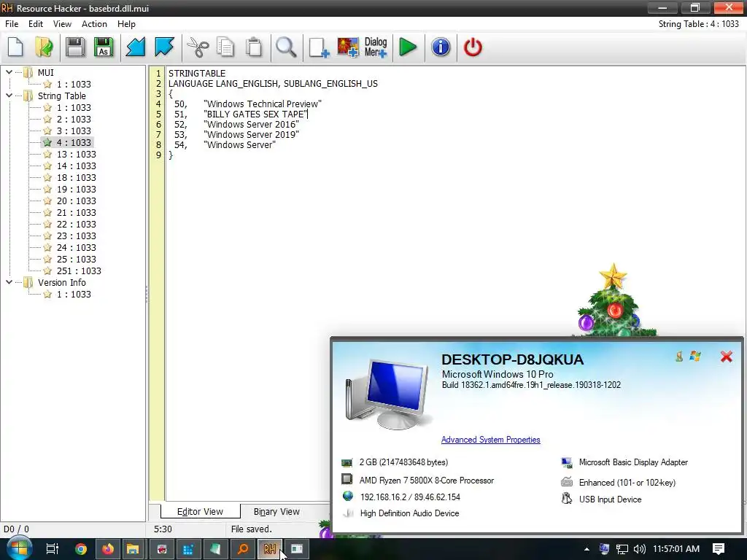Create a new blank script file
The image size is (747, 560).
click(x=16, y=47)
